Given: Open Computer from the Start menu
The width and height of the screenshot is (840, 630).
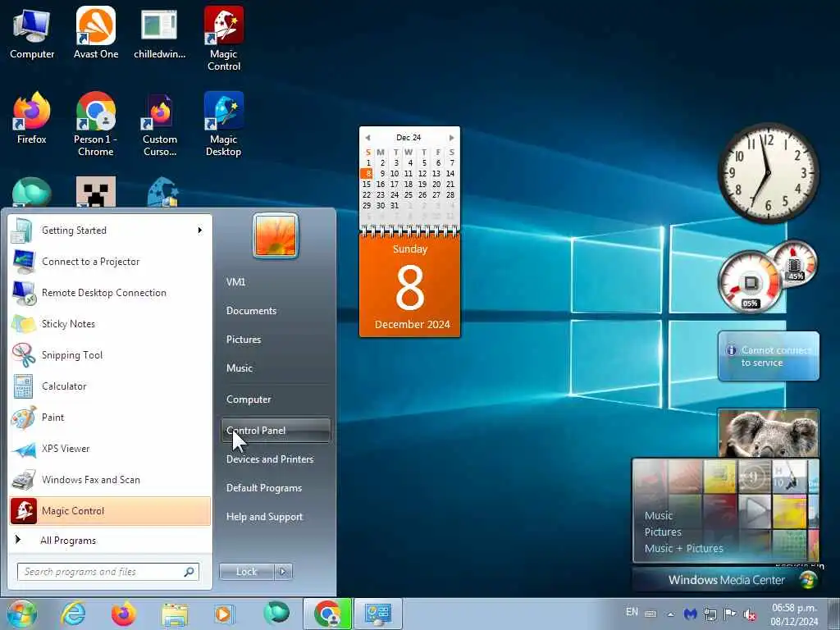Looking at the screenshot, I should 276,399.
